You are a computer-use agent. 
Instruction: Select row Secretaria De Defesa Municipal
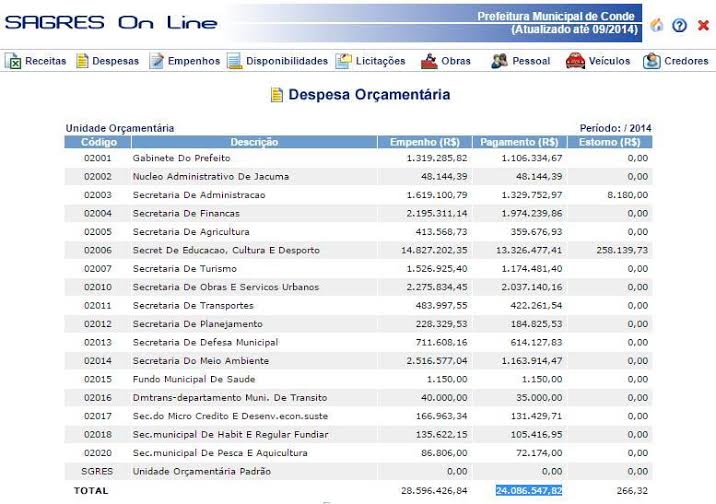(x=358, y=342)
